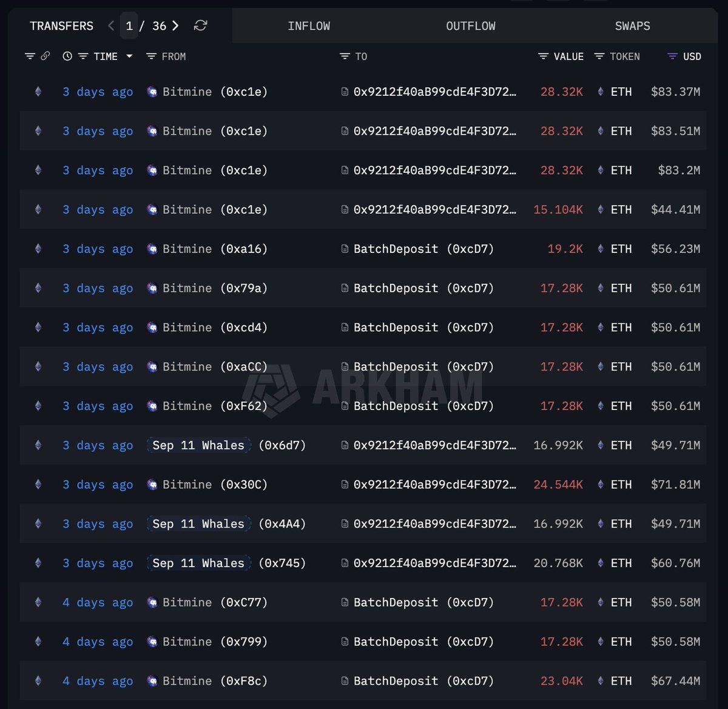The height and width of the screenshot is (709, 728).
Task: Open the leftmost header filter icon
Action: [30, 56]
